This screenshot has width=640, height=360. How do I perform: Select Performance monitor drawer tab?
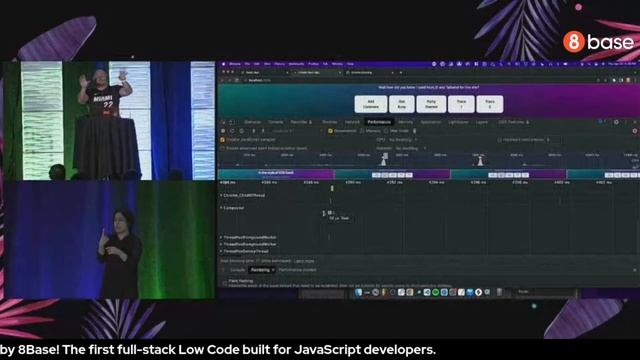[298, 270]
